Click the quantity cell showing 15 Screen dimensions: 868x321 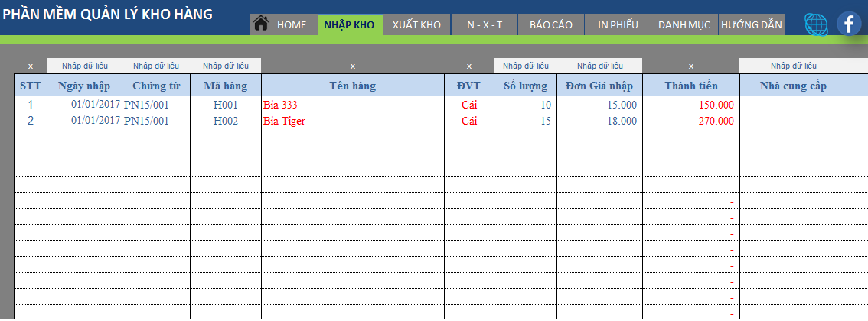tap(525, 121)
